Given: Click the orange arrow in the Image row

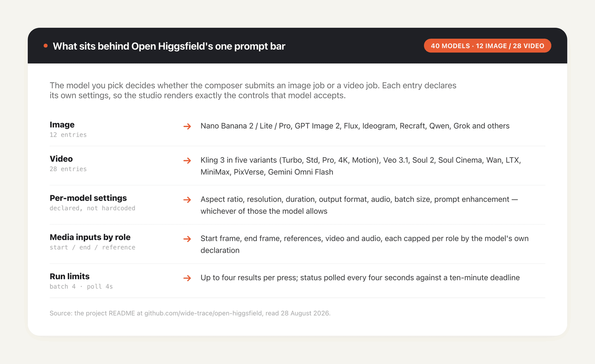Looking at the screenshot, I should 187,126.
